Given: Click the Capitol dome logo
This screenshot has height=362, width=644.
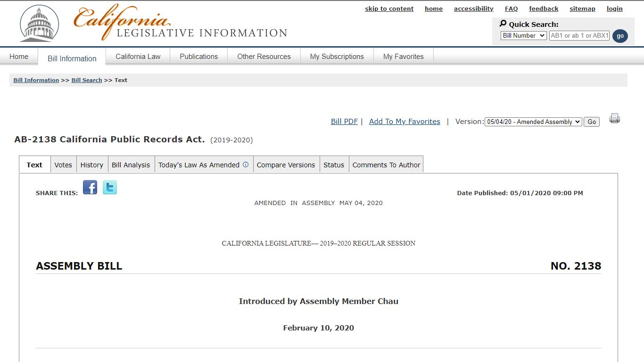Looking at the screenshot, I should coord(39,24).
